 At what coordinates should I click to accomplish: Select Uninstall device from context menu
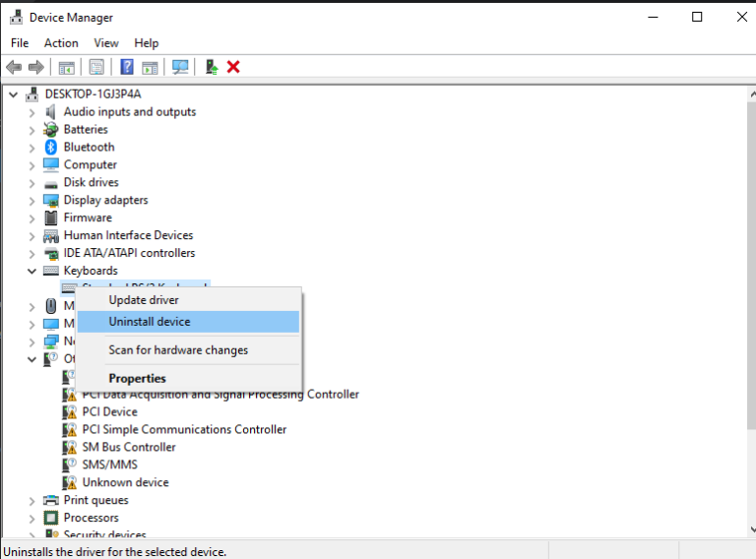pyautogui.click(x=150, y=322)
